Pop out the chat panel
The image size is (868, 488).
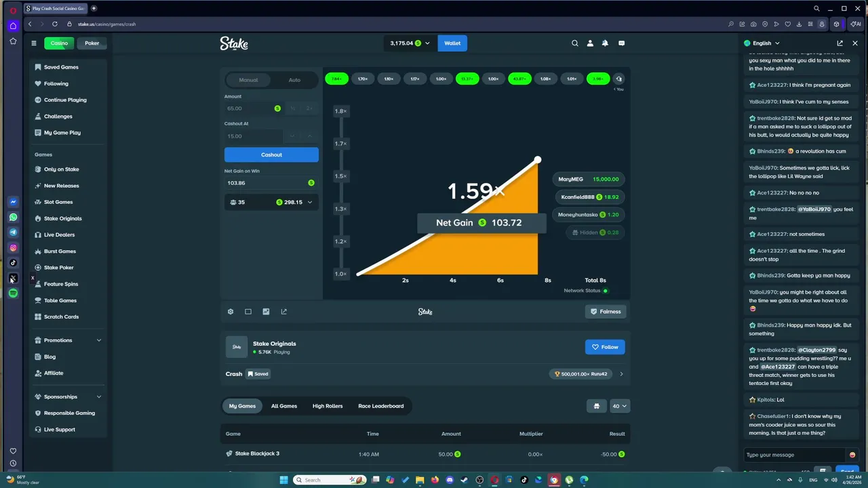coord(840,43)
